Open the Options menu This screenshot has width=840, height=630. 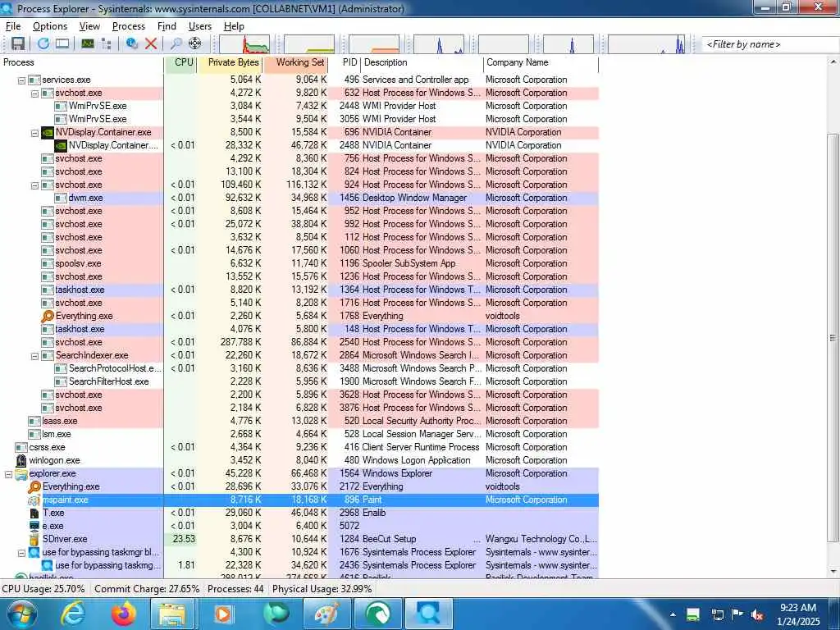[x=50, y=26]
